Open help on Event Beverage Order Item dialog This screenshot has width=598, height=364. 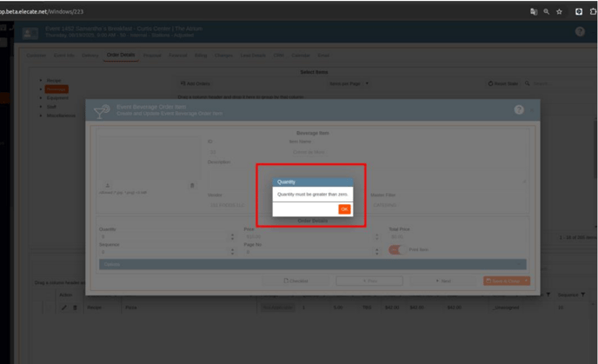(519, 110)
